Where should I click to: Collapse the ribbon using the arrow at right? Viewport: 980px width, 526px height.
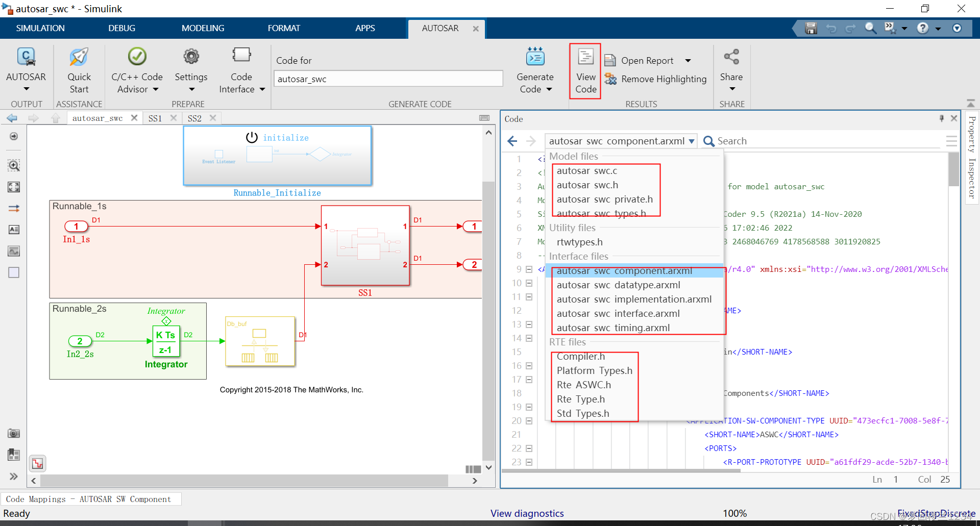pyautogui.click(x=971, y=102)
